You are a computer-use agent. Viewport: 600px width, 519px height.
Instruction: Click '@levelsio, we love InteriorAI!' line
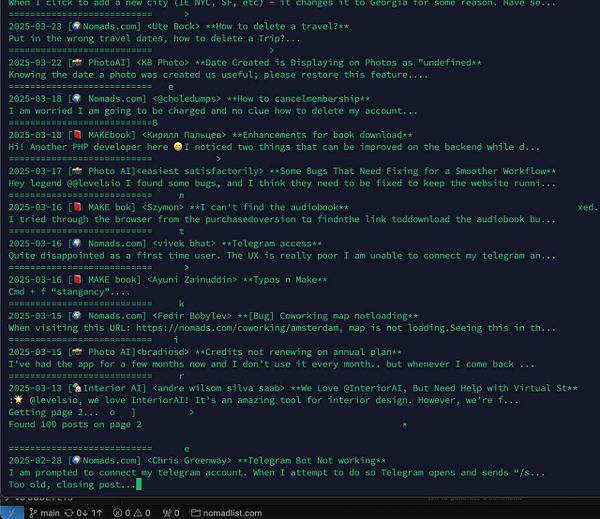click(x=264, y=400)
